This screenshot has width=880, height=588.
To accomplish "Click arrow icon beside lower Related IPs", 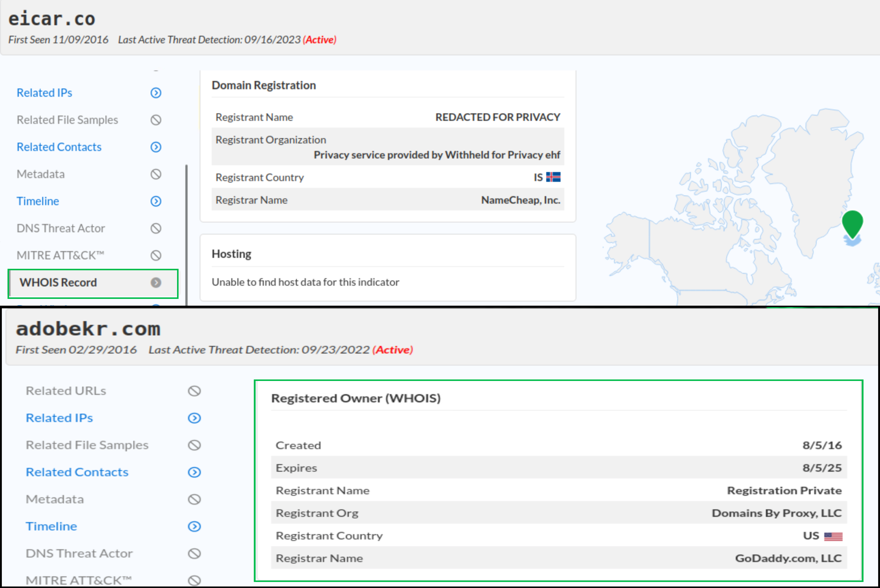I will pos(194,418).
